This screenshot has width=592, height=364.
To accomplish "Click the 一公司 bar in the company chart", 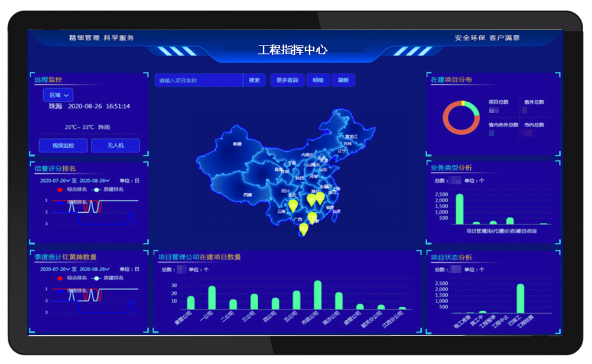I will coord(212,297).
